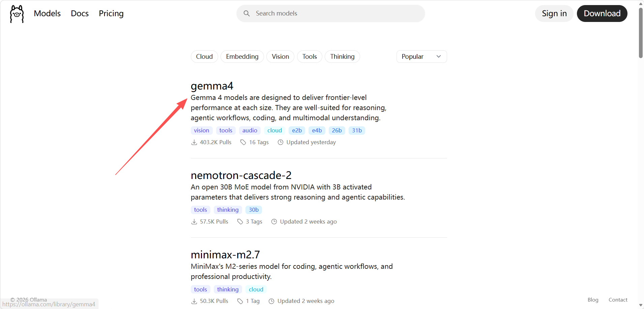Open the Popular sort dropdown
This screenshot has height=309, width=644.
click(x=421, y=57)
